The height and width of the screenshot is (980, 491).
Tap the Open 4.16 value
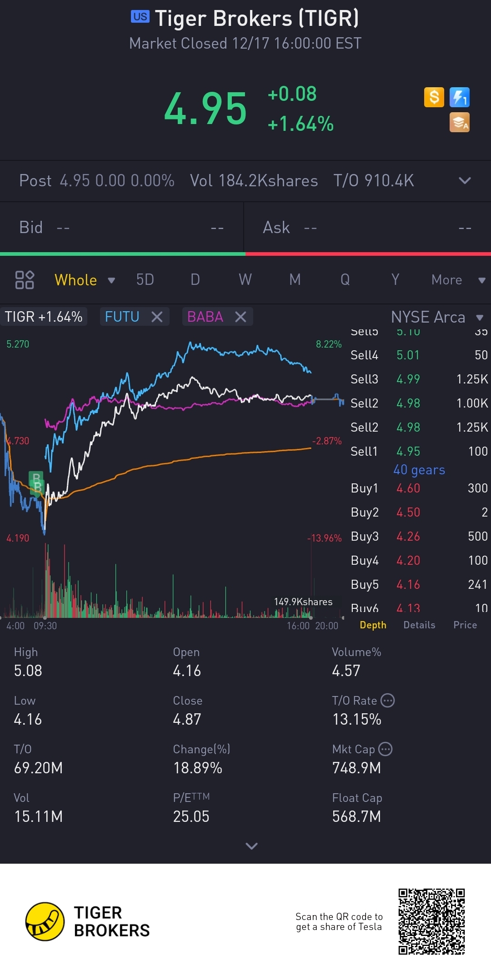tap(187, 671)
